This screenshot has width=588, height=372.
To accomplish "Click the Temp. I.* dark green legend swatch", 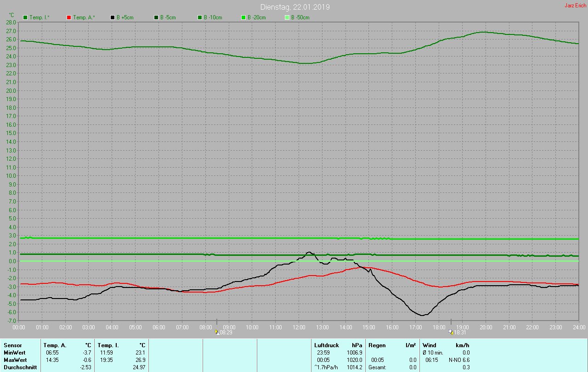I will point(25,17).
